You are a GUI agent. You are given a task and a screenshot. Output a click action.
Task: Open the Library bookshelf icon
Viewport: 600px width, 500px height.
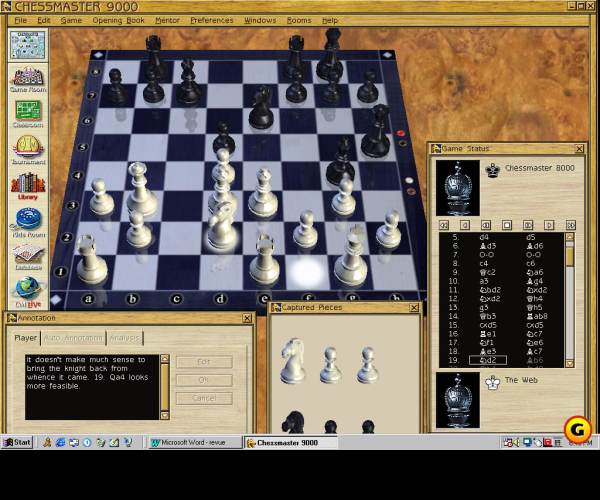click(x=28, y=186)
